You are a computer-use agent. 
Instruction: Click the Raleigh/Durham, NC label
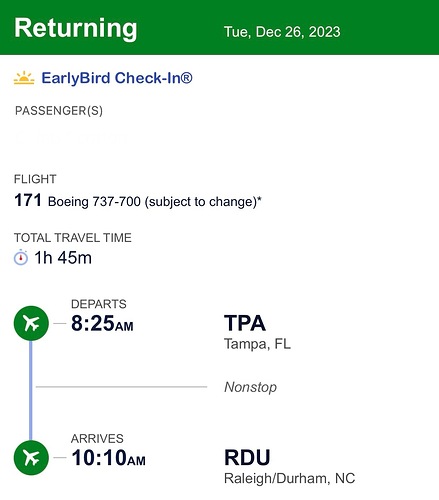290,478
